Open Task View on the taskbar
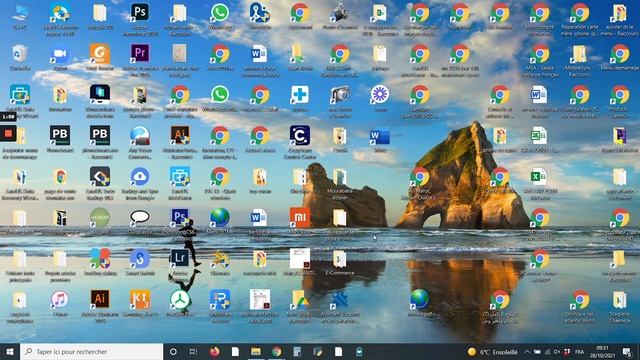 pyautogui.click(x=193, y=351)
